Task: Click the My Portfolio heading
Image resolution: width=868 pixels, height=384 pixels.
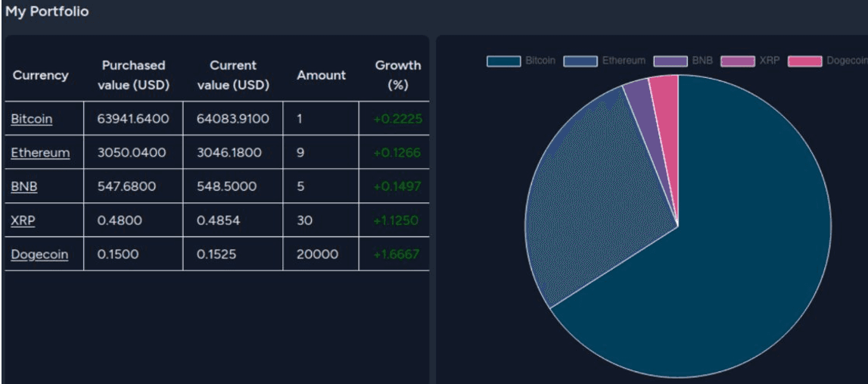Action: pyautogui.click(x=47, y=11)
